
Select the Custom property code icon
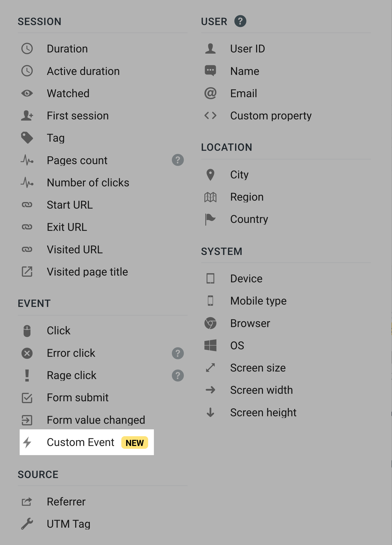(x=210, y=116)
